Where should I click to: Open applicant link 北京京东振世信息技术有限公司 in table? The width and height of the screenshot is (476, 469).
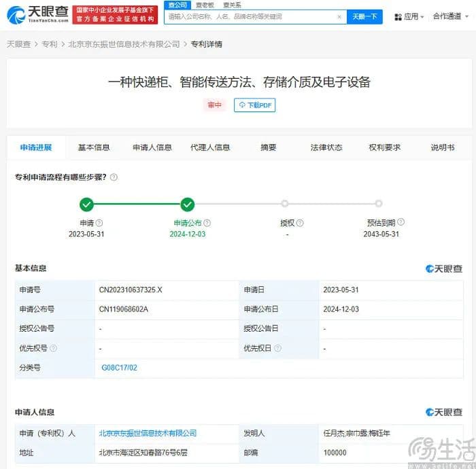(148, 433)
